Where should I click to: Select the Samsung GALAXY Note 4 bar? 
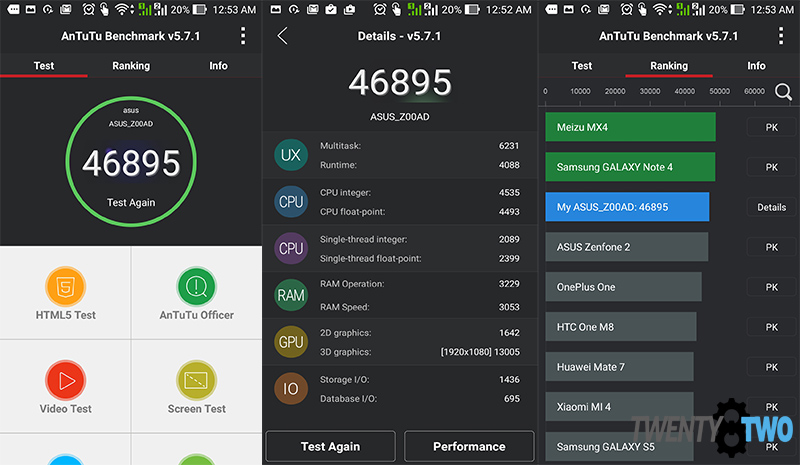630,167
